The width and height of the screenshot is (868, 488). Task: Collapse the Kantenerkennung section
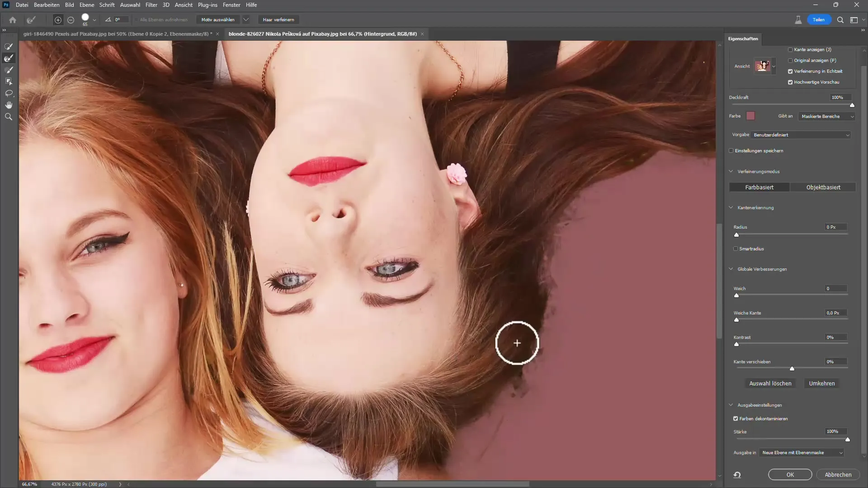tap(731, 208)
